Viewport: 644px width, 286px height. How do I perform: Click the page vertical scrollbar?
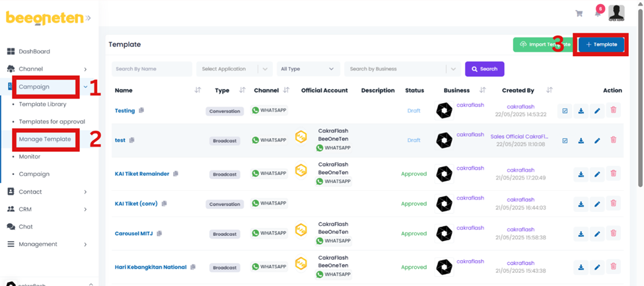[x=639, y=99]
